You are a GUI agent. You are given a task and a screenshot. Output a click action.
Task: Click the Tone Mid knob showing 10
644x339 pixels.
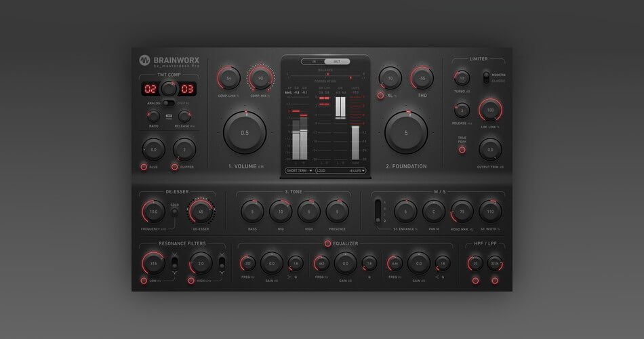(x=281, y=212)
